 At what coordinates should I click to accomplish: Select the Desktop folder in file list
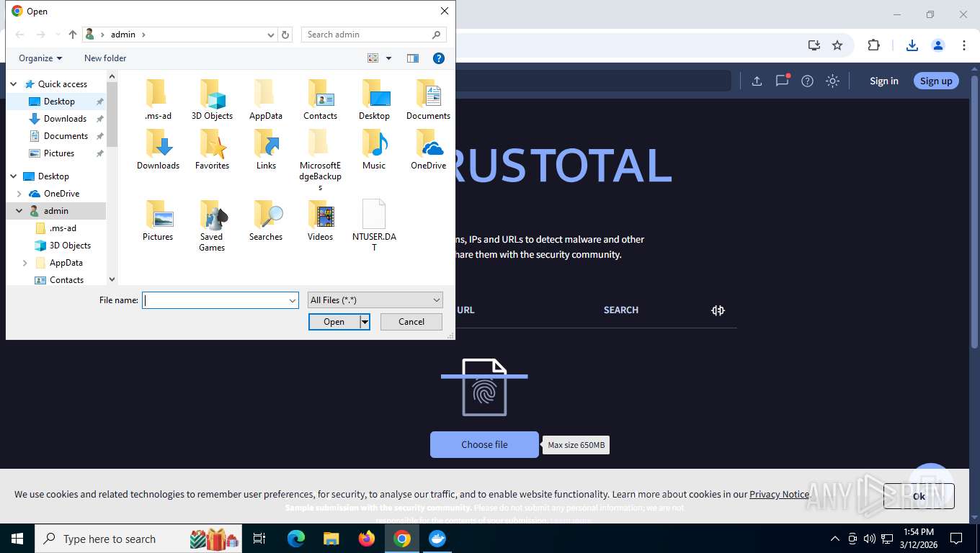point(374,100)
